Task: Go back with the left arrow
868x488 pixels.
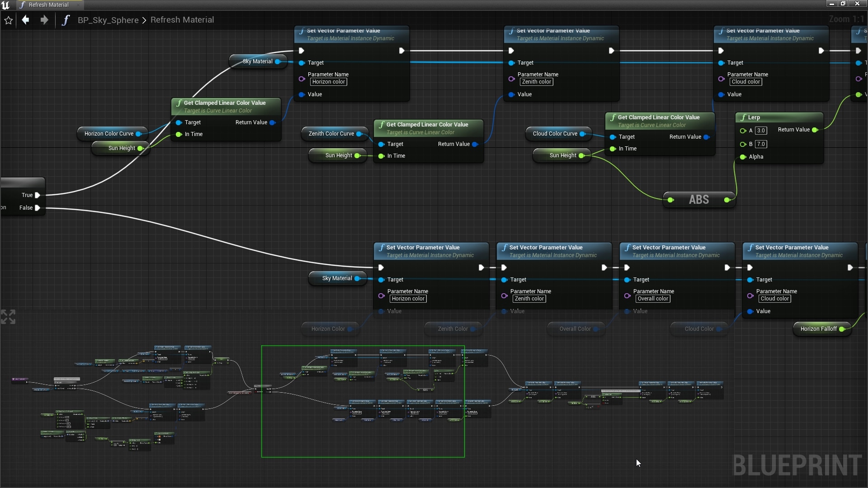Action: pos(26,20)
